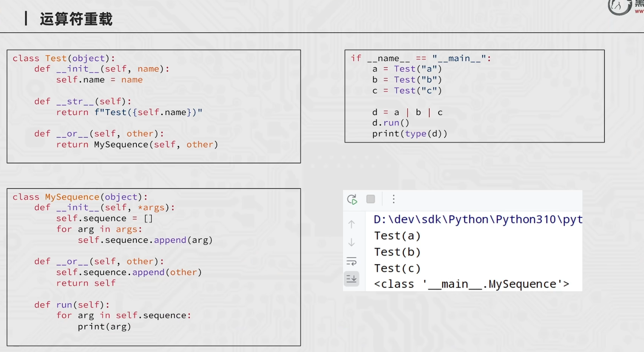
Task: Click the 'class Test(object):' code line
Action: (x=64, y=58)
